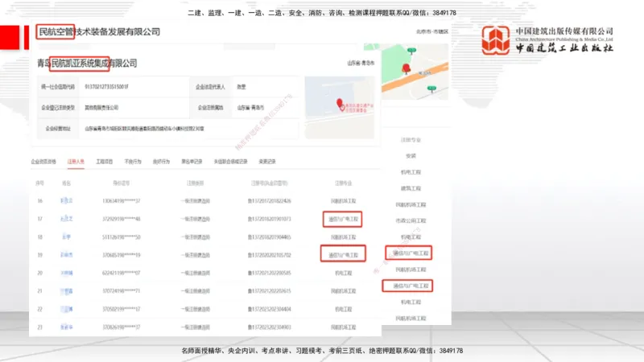Click credit code value 91370212733515001F
The image size is (644, 362).
coord(106,87)
